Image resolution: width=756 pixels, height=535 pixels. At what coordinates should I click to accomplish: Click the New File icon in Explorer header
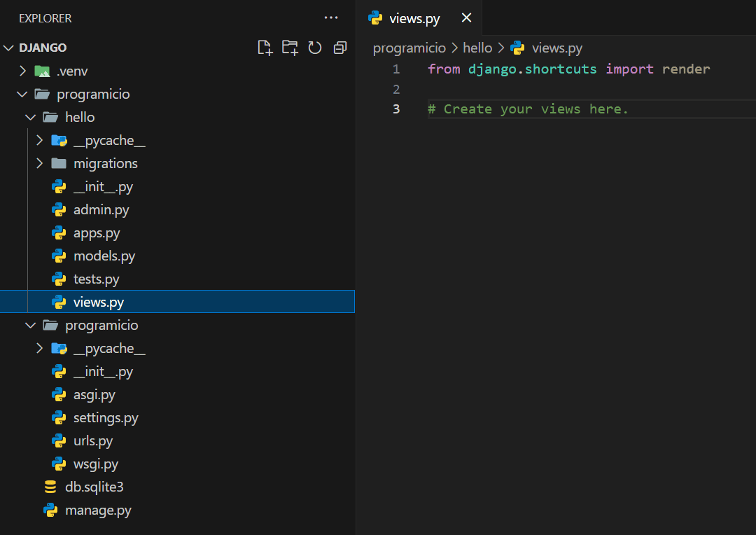tap(265, 48)
